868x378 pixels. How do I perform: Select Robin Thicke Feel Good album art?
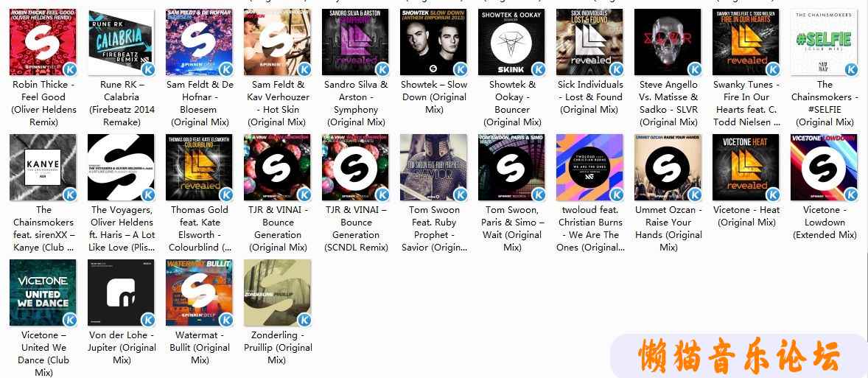click(x=43, y=42)
